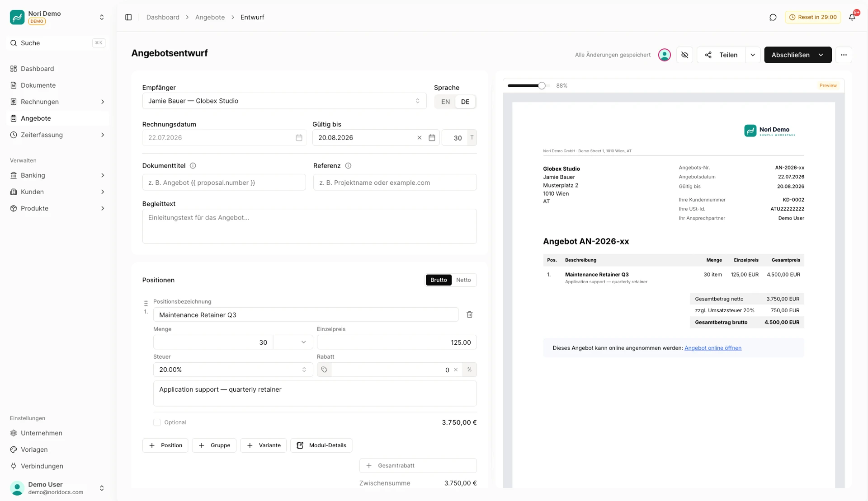This screenshot has width=868, height=501.
Task: Add a new Position
Action: 165,445
